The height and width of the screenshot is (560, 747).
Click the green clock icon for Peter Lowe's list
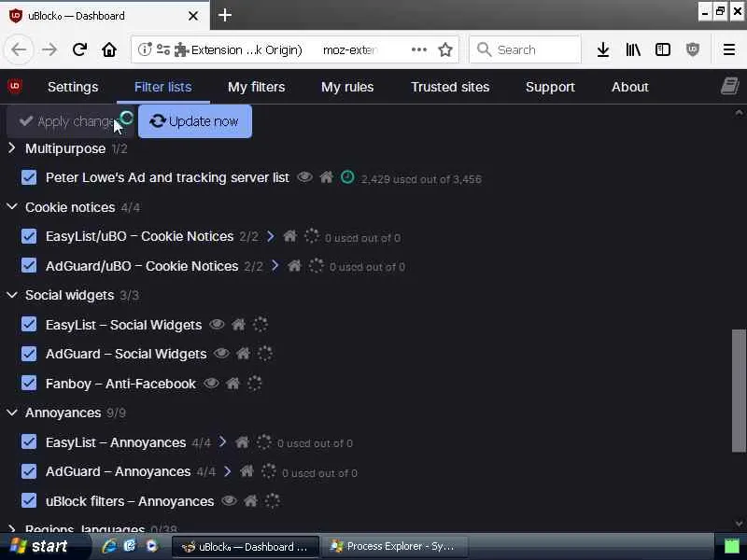pyautogui.click(x=347, y=177)
